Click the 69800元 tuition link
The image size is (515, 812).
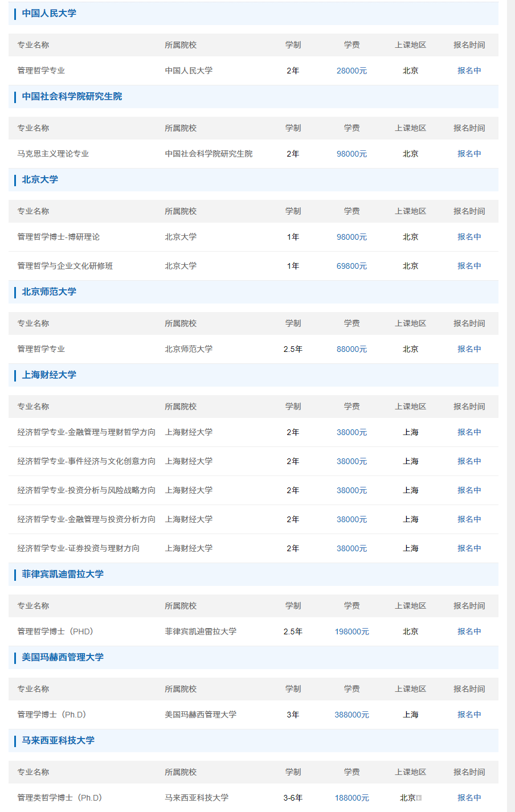point(351,266)
